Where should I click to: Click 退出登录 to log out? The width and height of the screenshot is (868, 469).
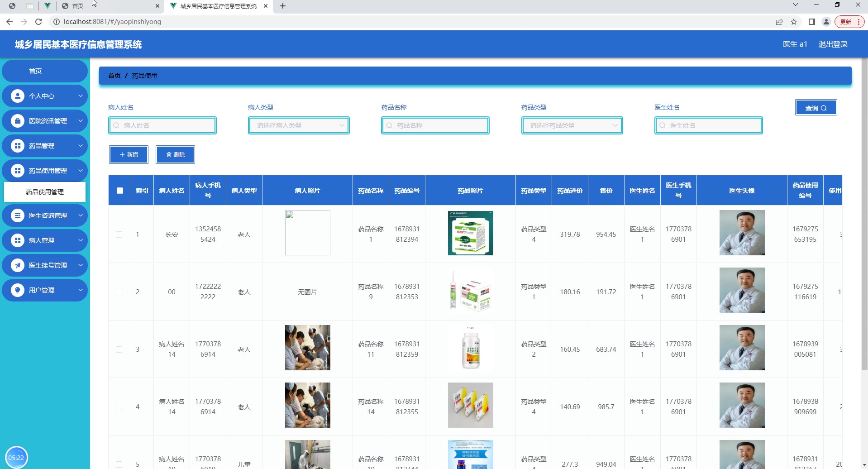[x=833, y=44]
